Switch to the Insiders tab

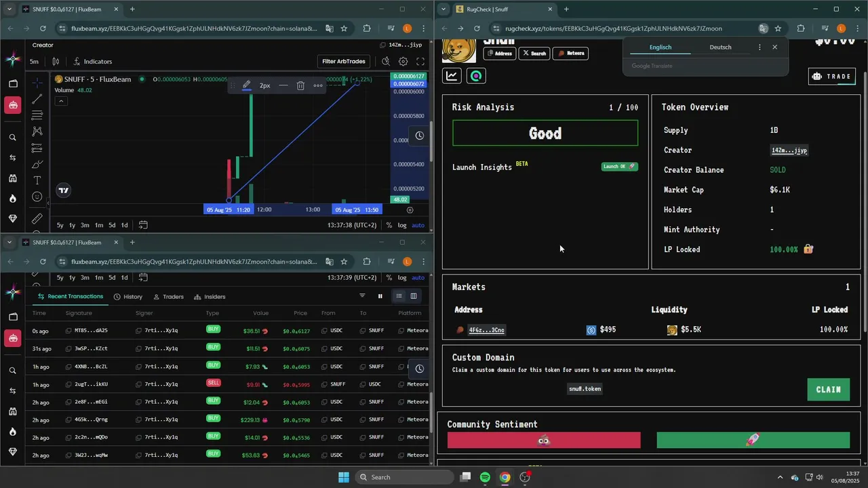(210, 297)
